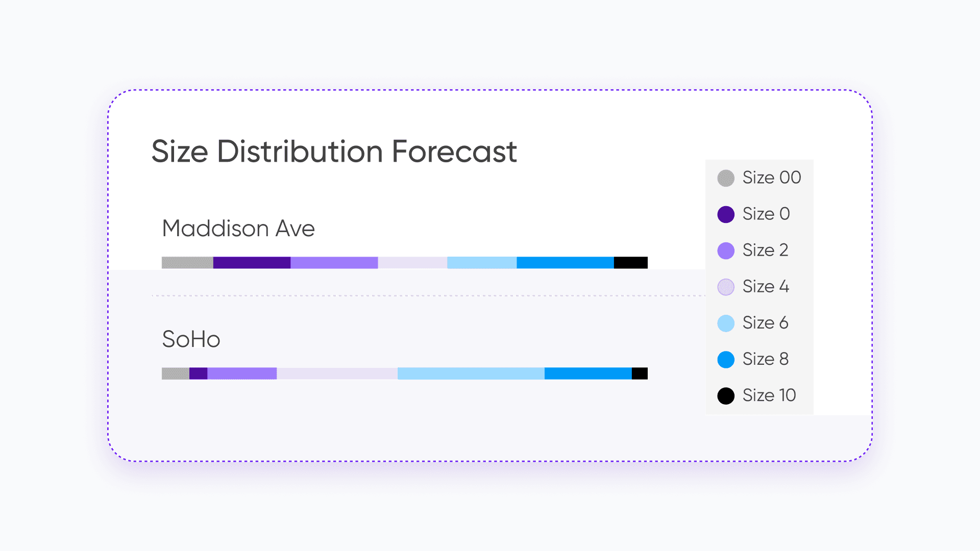Select the Size 4 legend label

[x=766, y=287]
